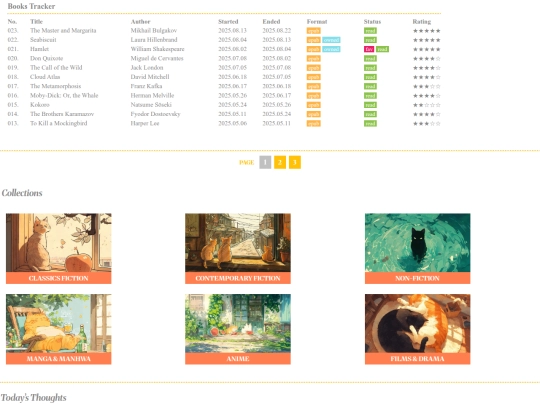Click the Rating column header
This screenshot has width=540, height=405.
422,21
